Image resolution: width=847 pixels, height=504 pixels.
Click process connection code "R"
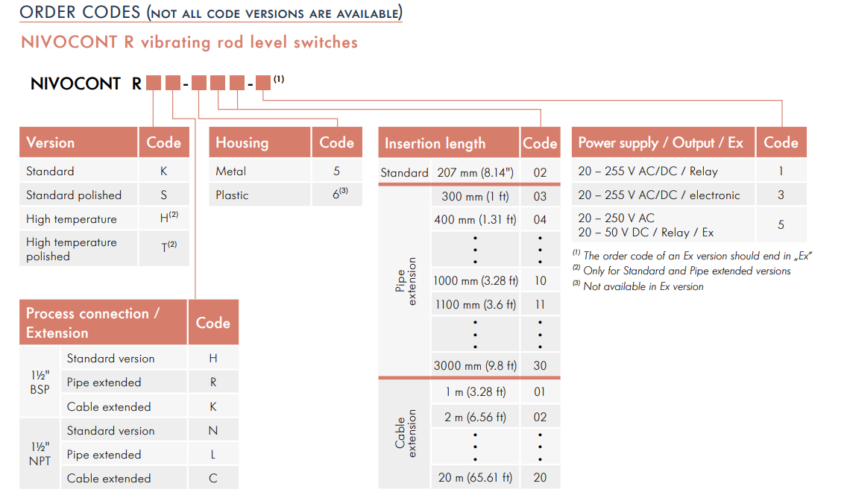(213, 382)
